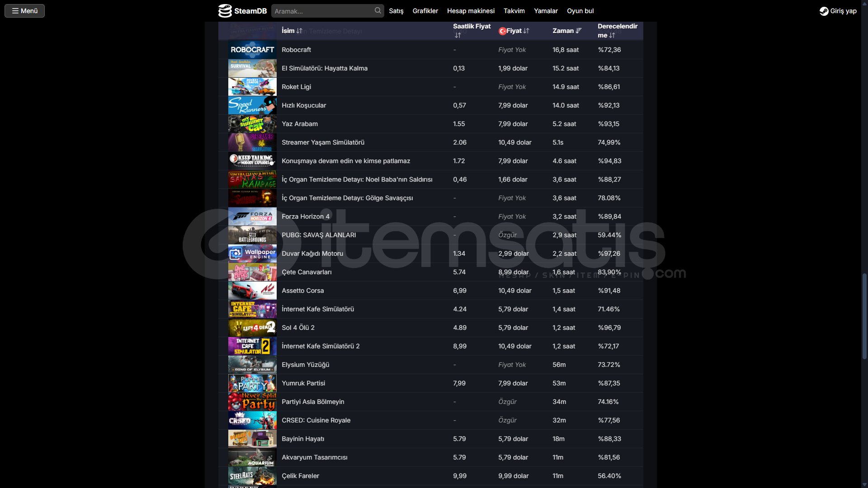This screenshot has width=868, height=488.
Task: Open the CRSED game thumbnail
Action: pyautogui.click(x=252, y=420)
